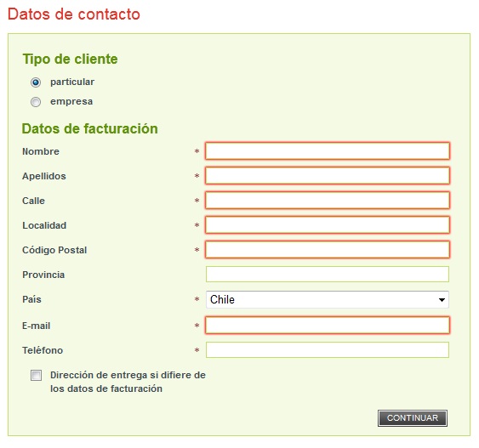479x448 pixels.
Task: Select the particular customer type
Action: [x=36, y=82]
